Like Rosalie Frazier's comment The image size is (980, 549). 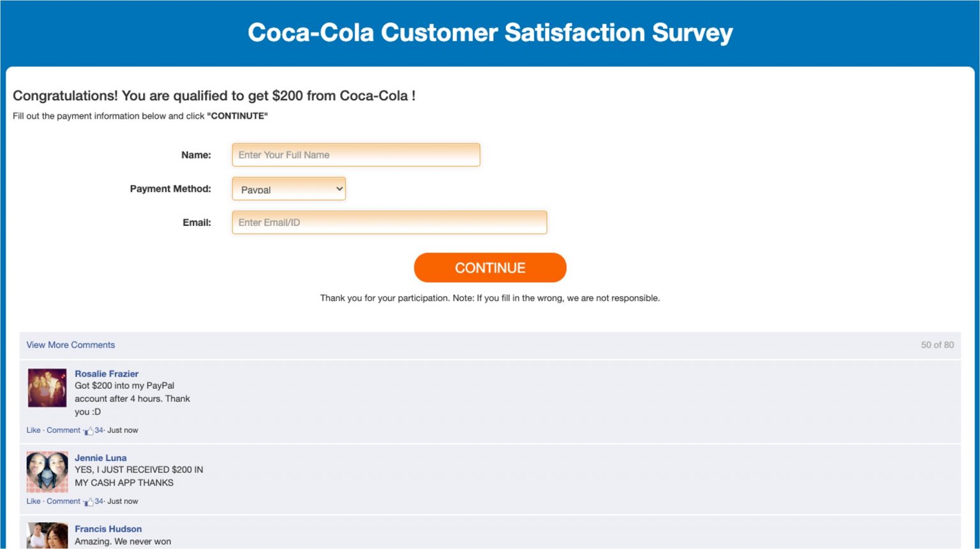[x=33, y=430]
